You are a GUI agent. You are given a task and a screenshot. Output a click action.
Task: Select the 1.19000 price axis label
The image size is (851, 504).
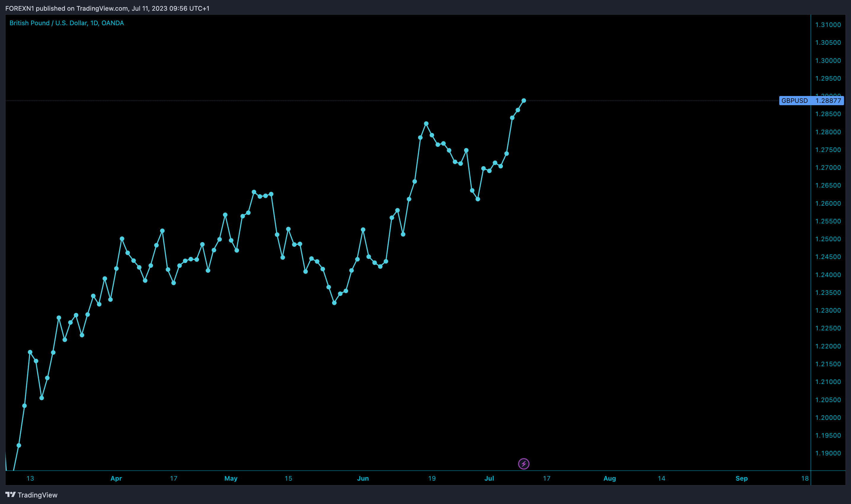(828, 453)
